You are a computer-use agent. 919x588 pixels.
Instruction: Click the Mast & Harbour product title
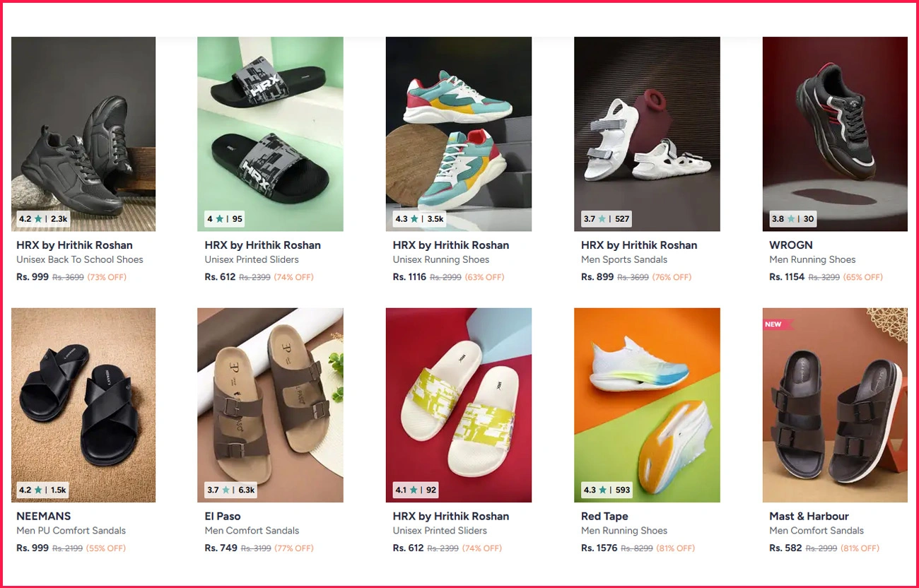[x=809, y=516]
